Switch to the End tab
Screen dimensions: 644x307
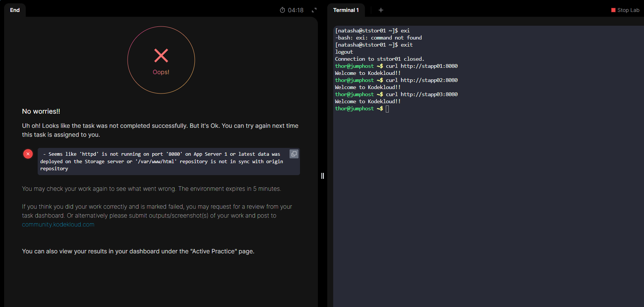(x=15, y=10)
